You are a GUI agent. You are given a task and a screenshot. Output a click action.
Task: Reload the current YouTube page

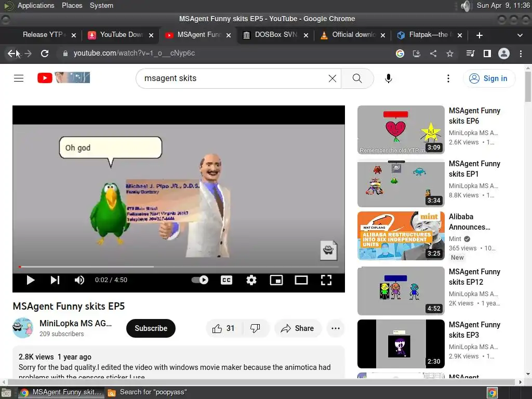tap(45, 54)
